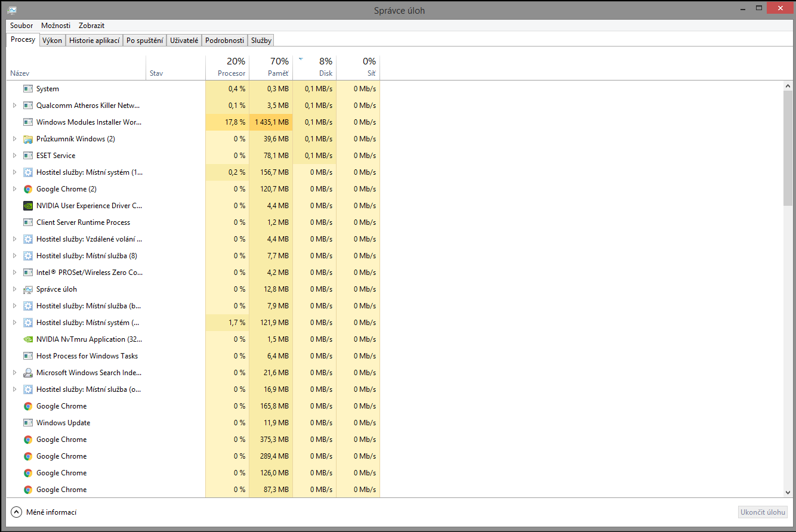Viewport: 796px width, 532px height.
Task: Sort by the Síť column header
Action: pyautogui.click(x=358, y=67)
